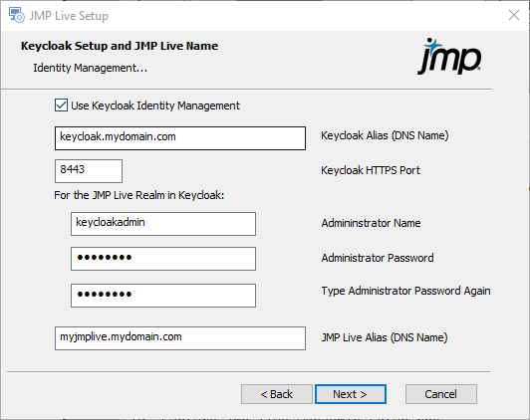The width and height of the screenshot is (530, 420).
Task: Click the 'Administrator Password' label
Action: coord(378,258)
